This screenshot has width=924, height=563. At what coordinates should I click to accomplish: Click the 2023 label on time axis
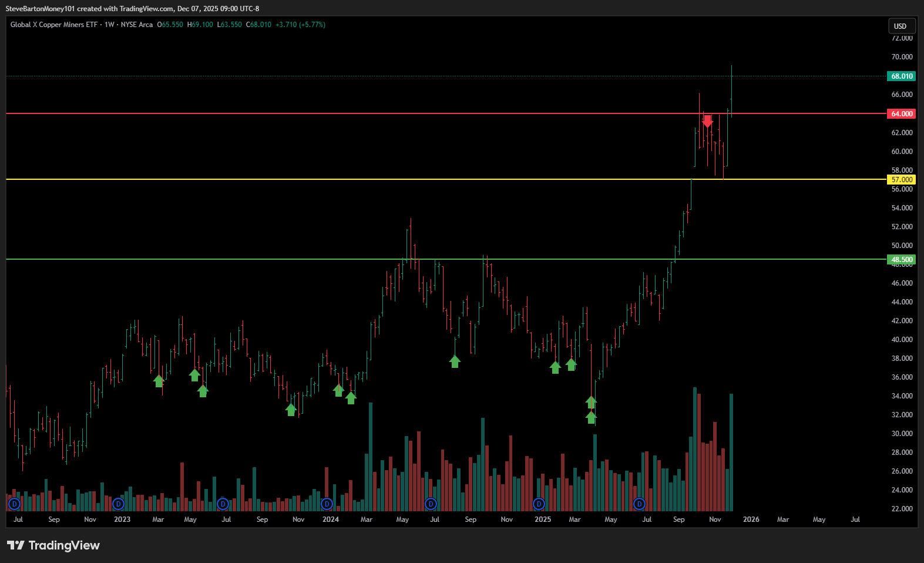(122, 520)
